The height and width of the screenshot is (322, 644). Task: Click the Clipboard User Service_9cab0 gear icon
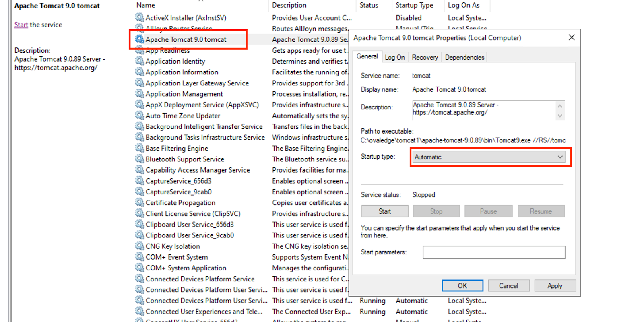[x=140, y=235]
